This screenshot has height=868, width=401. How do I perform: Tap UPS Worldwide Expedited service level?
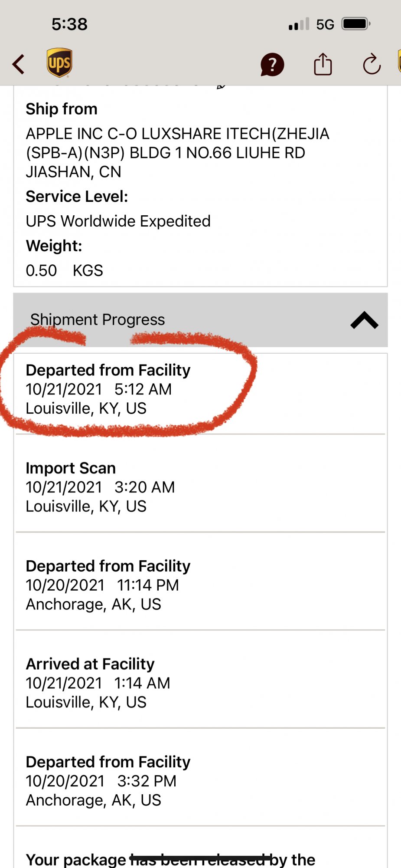click(118, 221)
